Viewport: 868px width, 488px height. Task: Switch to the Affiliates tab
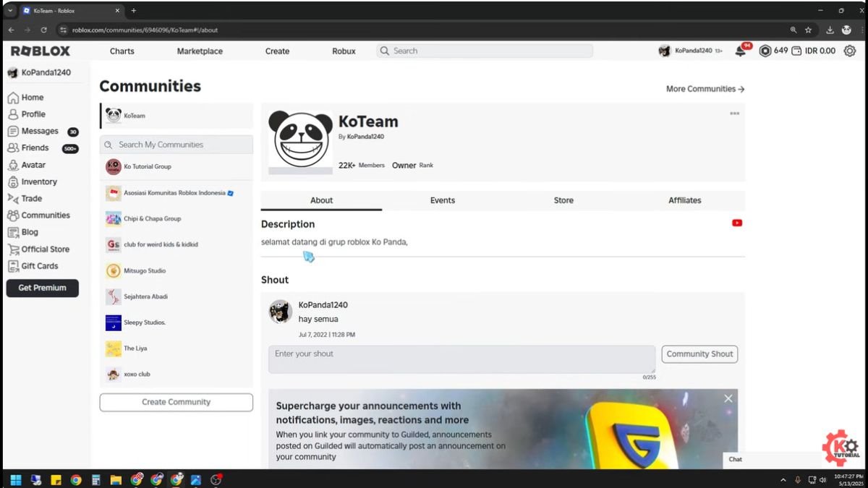pos(684,200)
